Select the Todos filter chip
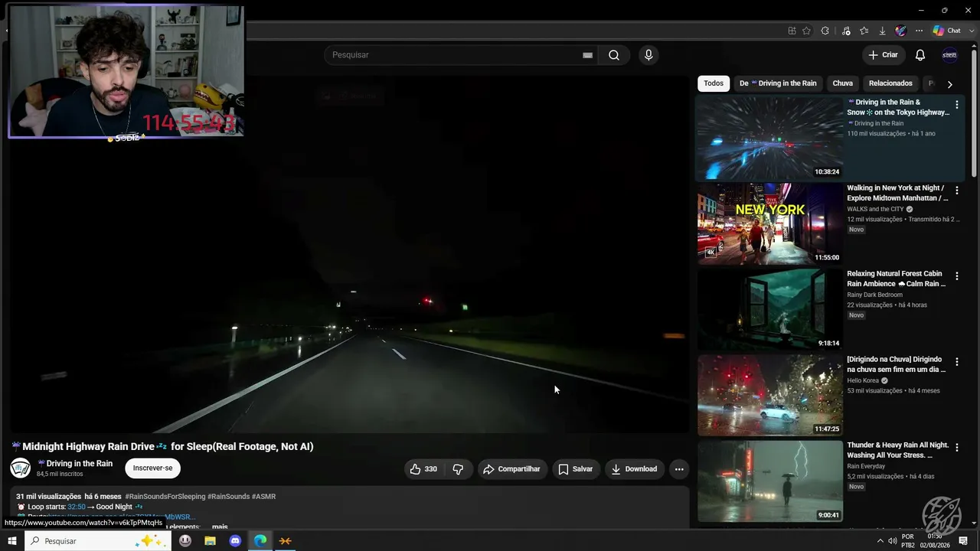The width and height of the screenshot is (980, 551). [x=714, y=83]
